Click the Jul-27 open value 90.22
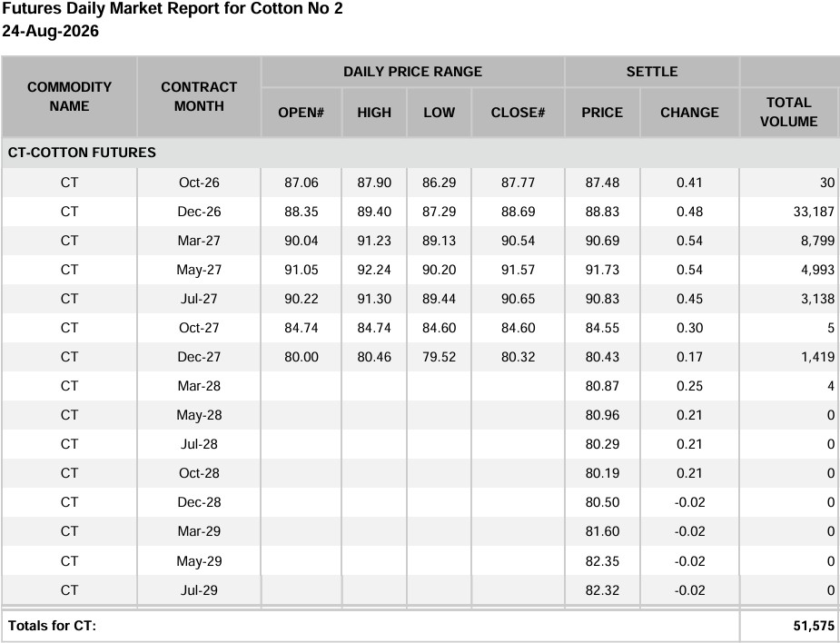The image size is (840, 643). pyautogui.click(x=301, y=299)
